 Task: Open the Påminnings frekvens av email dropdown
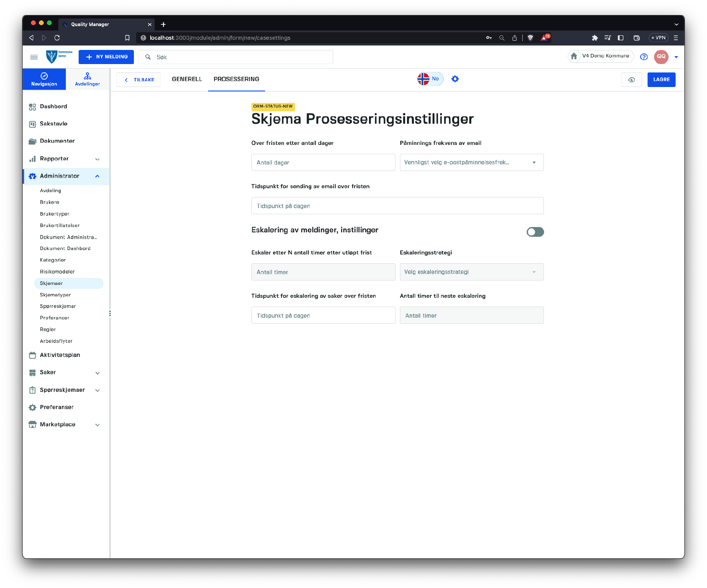pos(471,163)
